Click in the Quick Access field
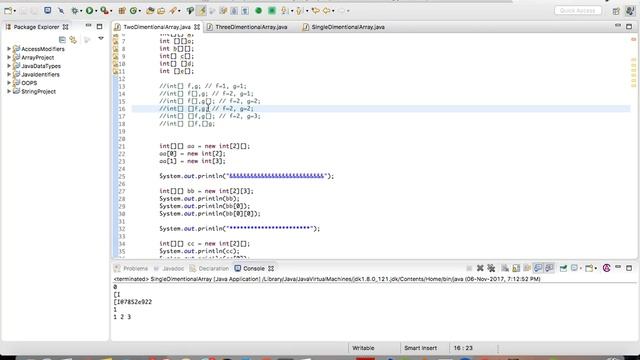 [x=578, y=11]
